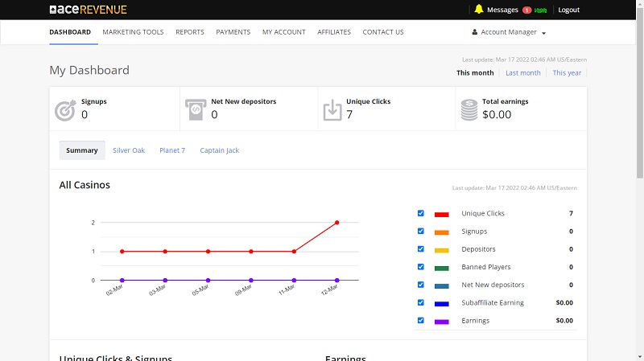Viewport: 644px width, 361px height.
Task: Click the Net New depositors ATM icon
Action: (196, 109)
